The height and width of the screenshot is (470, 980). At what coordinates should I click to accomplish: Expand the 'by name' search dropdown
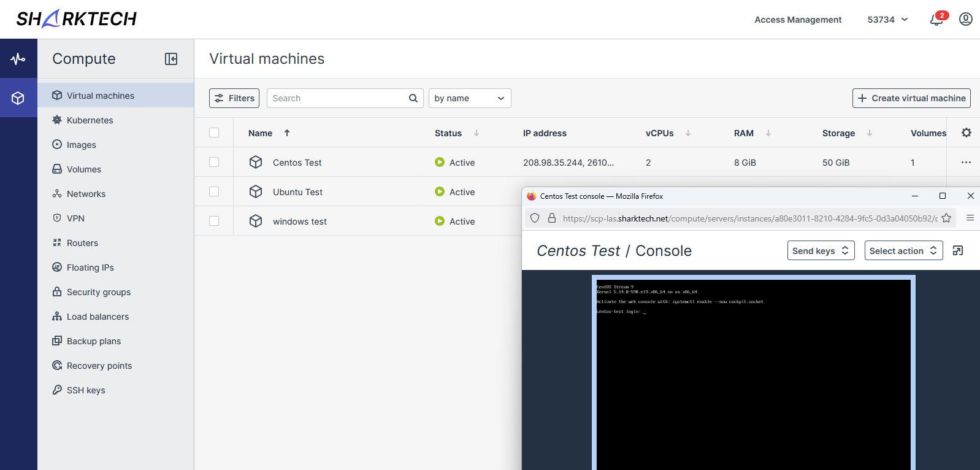[470, 98]
